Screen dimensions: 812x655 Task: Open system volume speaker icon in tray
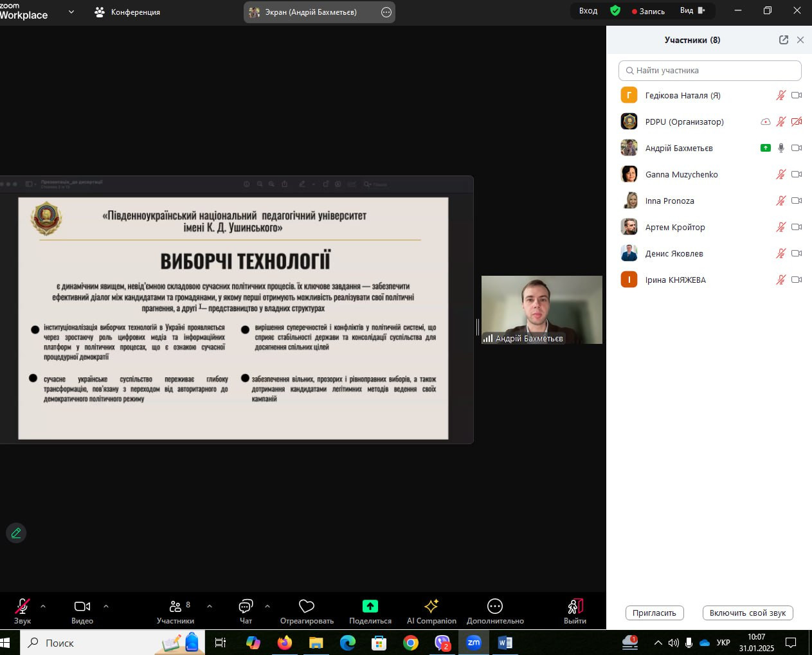[x=673, y=642]
